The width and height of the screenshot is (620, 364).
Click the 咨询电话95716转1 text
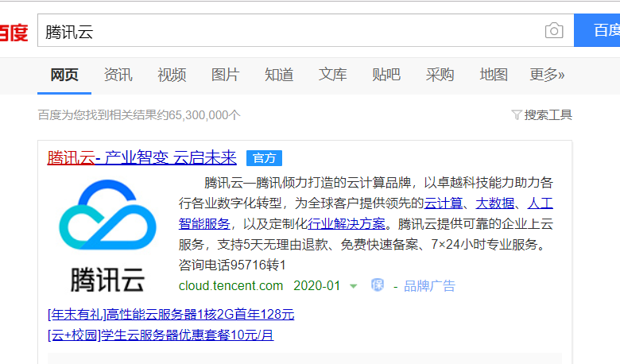coord(232,265)
